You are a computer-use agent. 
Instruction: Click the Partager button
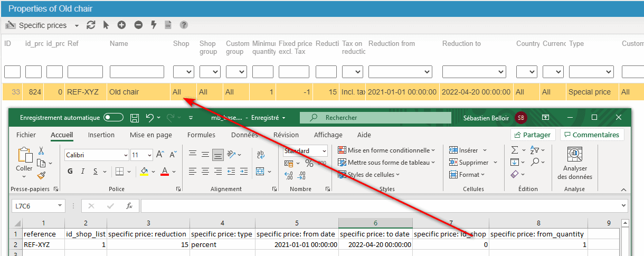coord(533,135)
